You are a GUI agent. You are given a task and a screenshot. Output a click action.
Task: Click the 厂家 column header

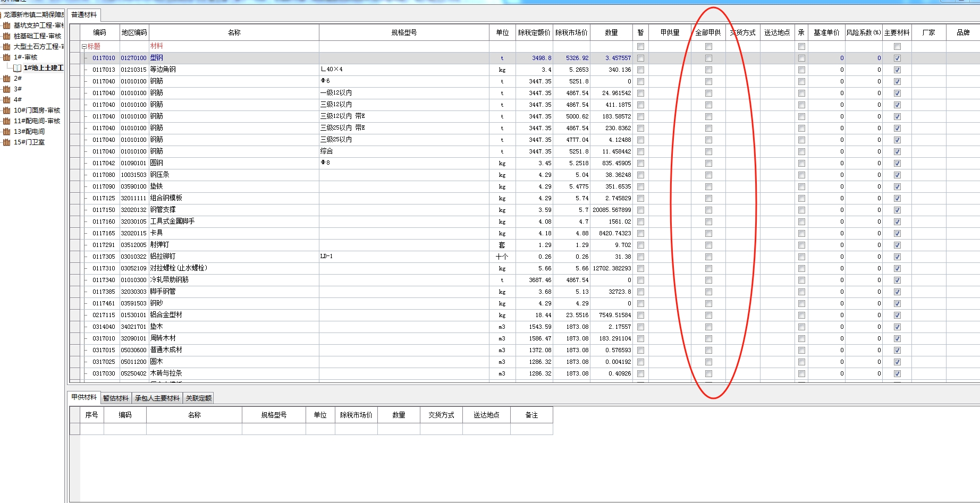point(929,32)
